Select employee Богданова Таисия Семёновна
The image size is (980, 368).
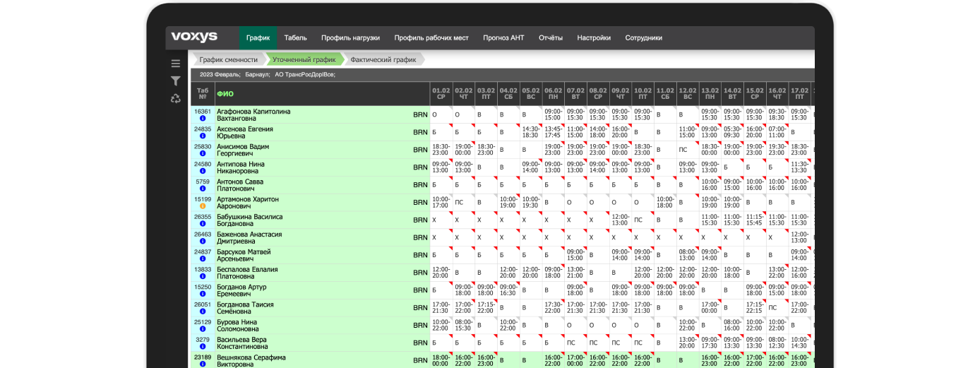pyautogui.click(x=245, y=308)
